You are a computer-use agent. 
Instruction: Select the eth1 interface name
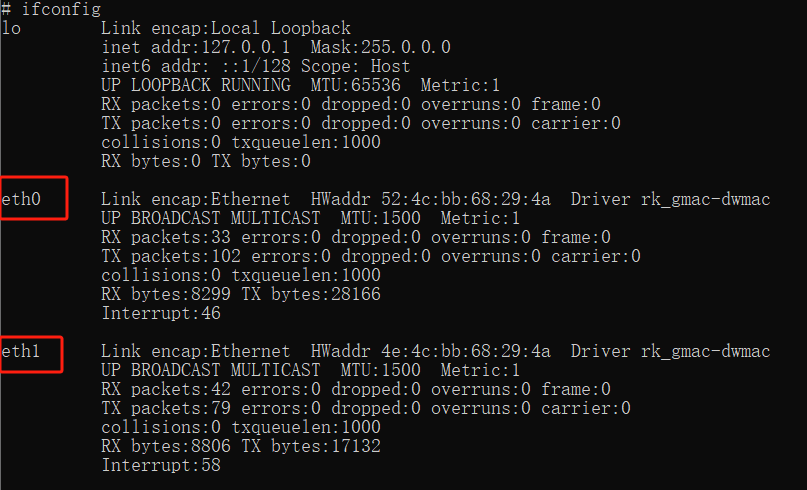coord(21,351)
